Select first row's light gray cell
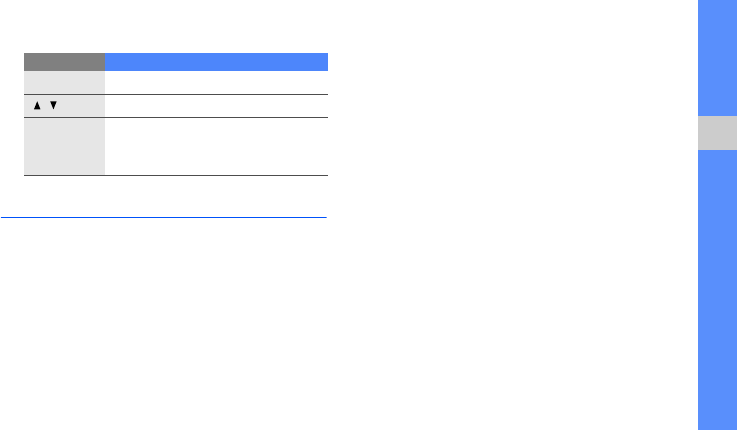This screenshot has height=430, width=737. [x=64, y=82]
